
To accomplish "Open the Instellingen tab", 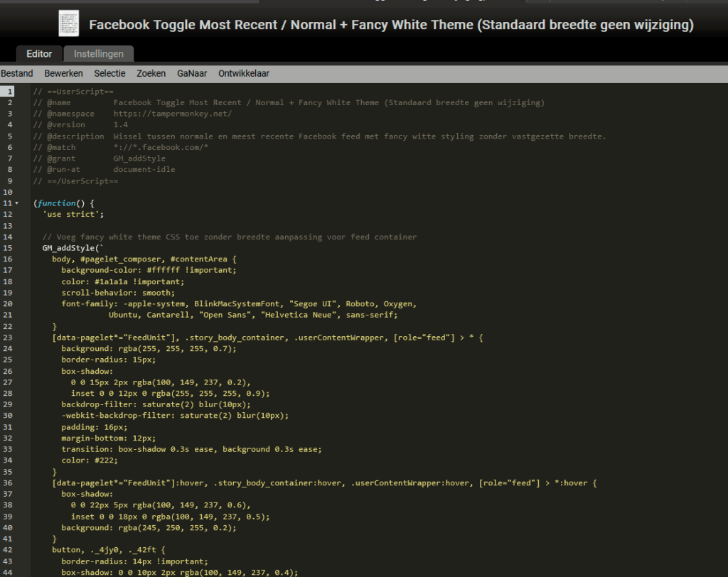I will (98, 54).
